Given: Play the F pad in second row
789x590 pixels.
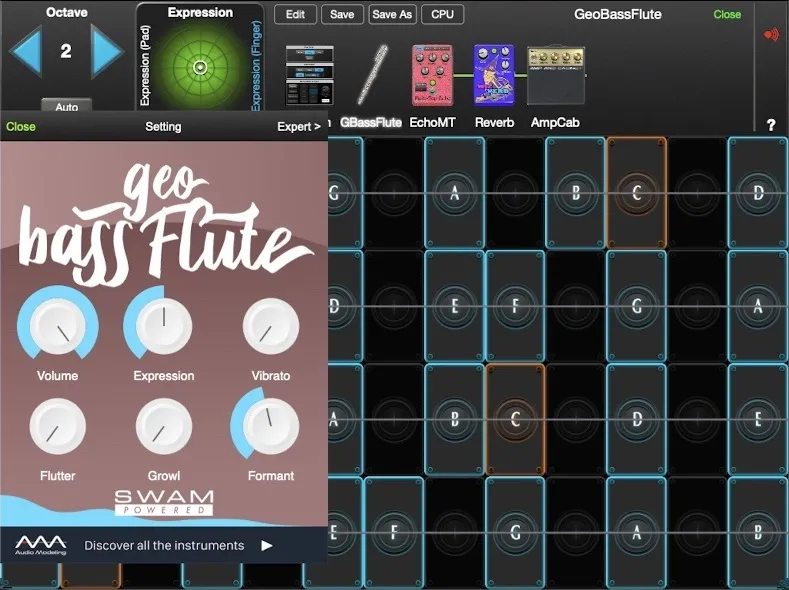Looking at the screenshot, I should coord(515,306).
